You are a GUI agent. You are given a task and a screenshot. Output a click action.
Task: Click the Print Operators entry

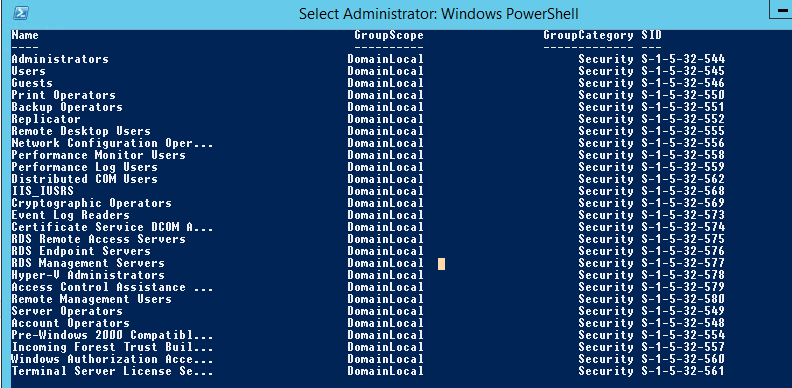[x=64, y=95]
